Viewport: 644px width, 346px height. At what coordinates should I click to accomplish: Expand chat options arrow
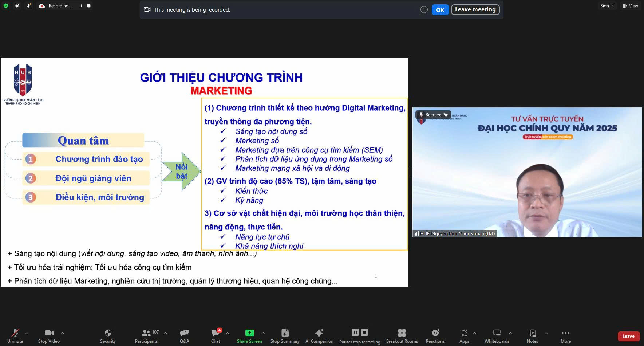click(228, 333)
